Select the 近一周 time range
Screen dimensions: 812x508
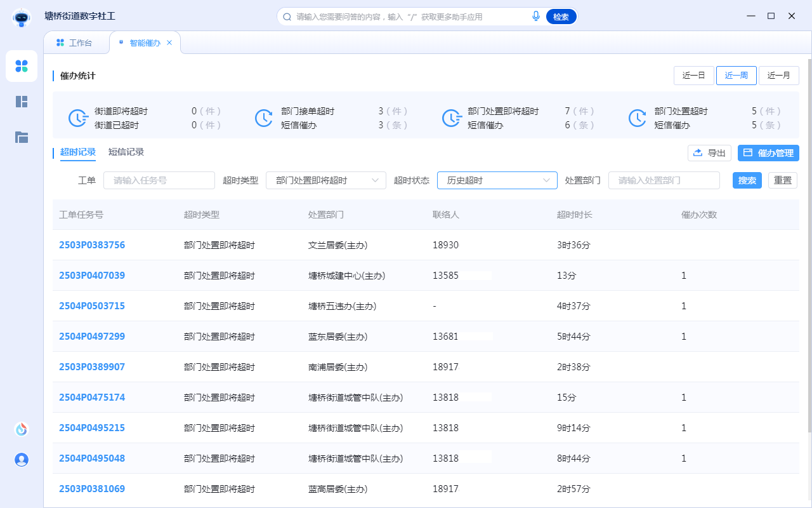[736, 76]
